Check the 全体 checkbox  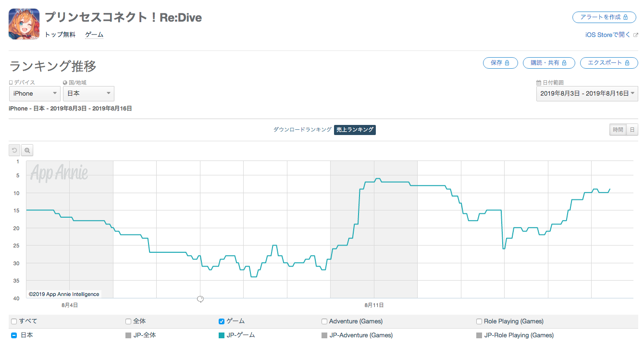point(128,321)
